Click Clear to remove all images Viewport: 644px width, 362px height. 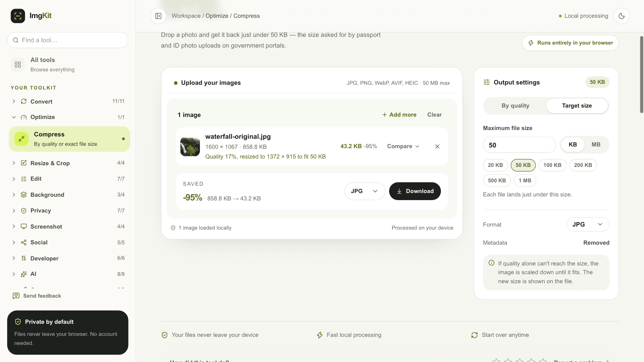click(434, 115)
